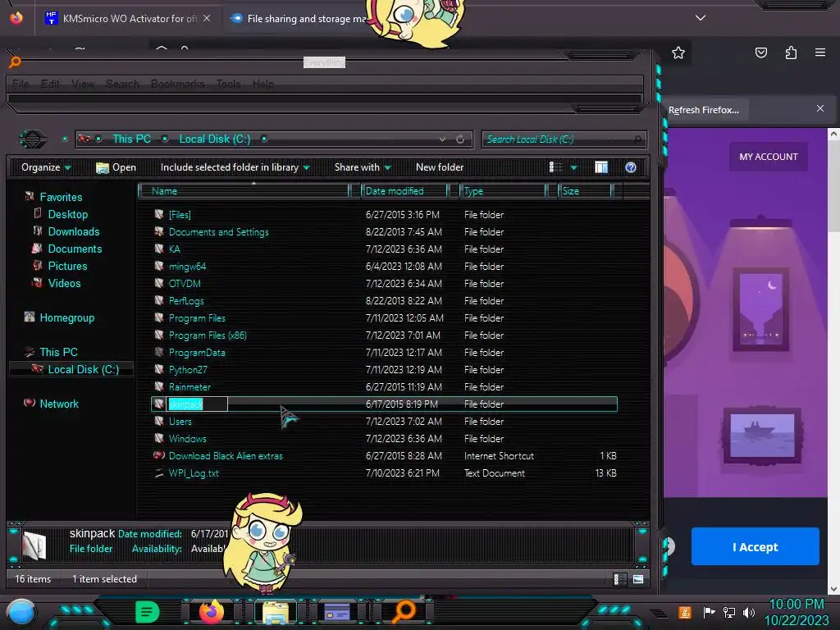The height and width of the screenshot is (630, 840).
Task: Click the Firefox logo in tab bar
Action: [x=16, y=18]
